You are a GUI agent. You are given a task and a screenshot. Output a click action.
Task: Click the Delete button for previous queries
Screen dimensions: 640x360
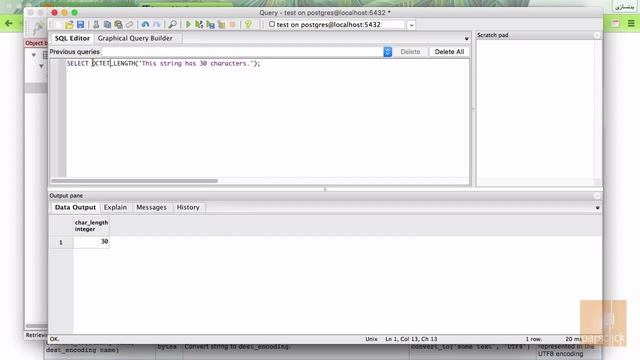[x=410, y=52]
